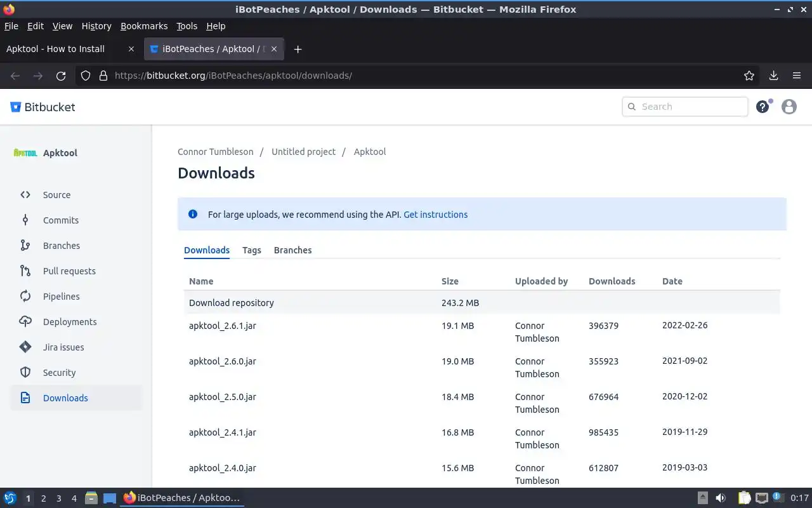Open a new tab with plus icon
This screenshot has height=508, width=812.
pos(298,49)
